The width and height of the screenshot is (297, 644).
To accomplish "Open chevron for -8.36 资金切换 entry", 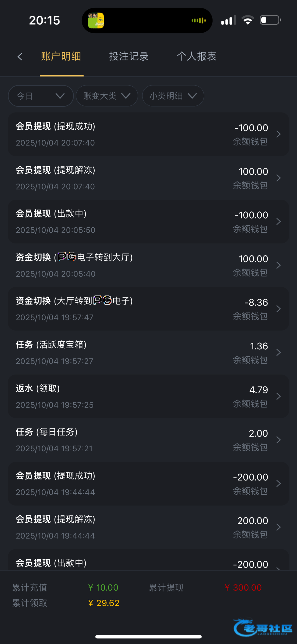I will coord(279,309).
